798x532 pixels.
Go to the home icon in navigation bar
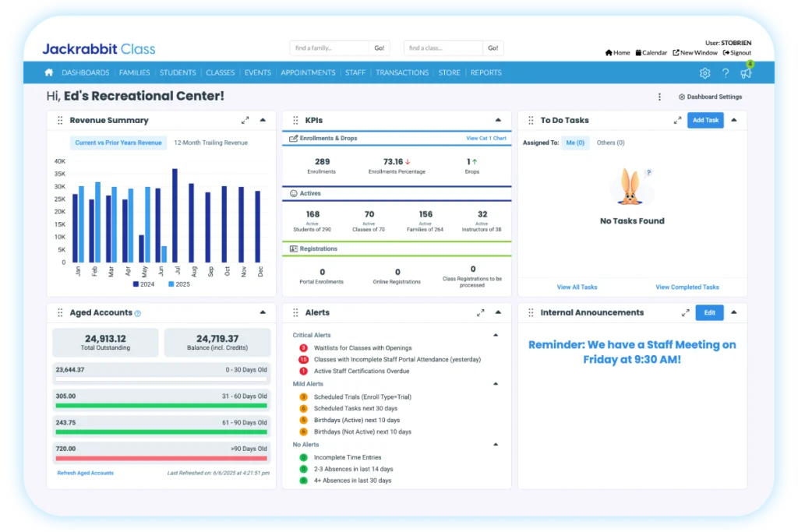pos(49,72)
